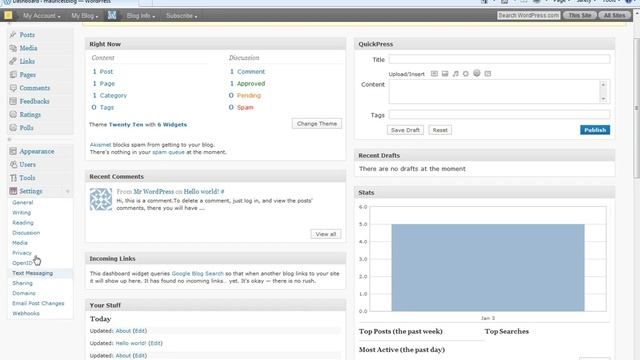Image resolution: width=640 pixels, height=360 pixels.
Task: Open Media under Settings submenu
Action: click(x=20, y=243)
